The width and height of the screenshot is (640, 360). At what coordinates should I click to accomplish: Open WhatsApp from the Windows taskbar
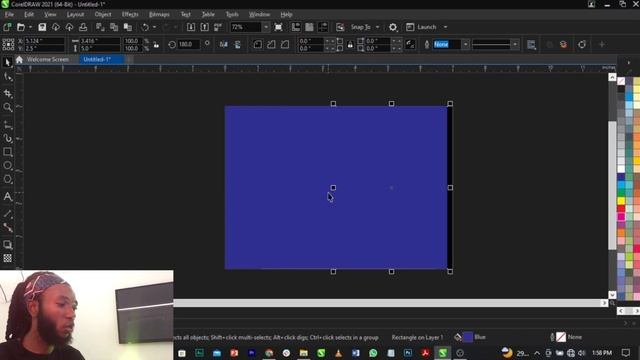coord(373,353)
